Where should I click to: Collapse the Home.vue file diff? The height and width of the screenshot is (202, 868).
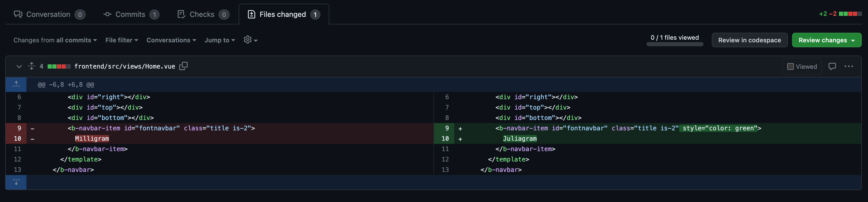coord(19,66)
